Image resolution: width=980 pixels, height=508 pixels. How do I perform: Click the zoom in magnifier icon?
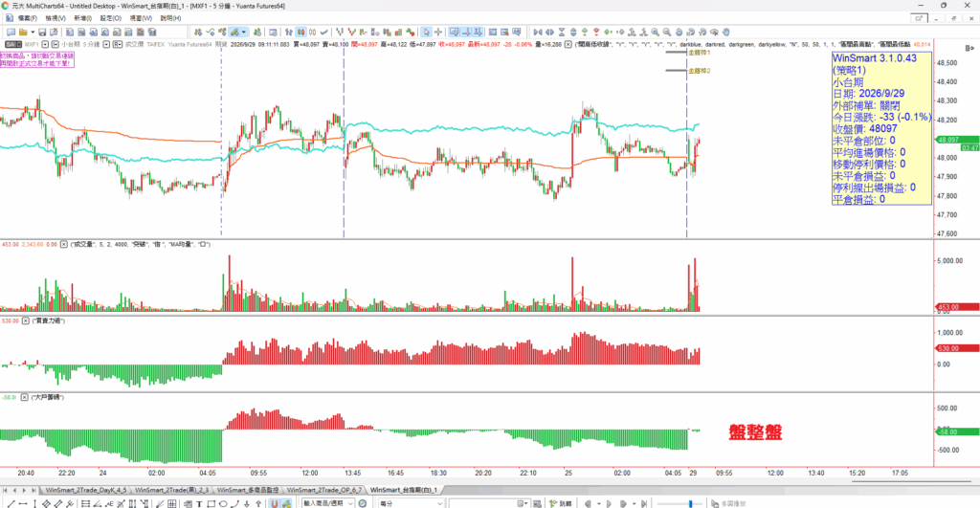pos(655,32)
